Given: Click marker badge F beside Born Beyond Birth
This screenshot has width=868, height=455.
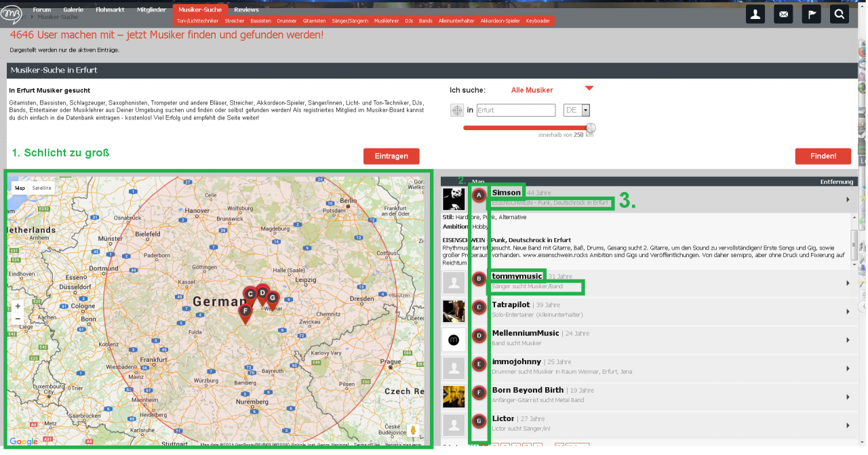Looking at the screenshot, I should click(x=479, y=393).
